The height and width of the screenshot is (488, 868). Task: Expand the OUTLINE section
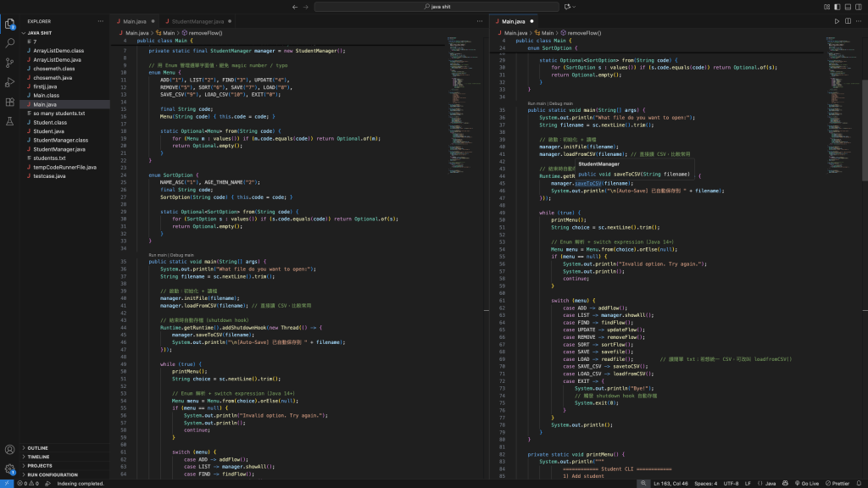click(x=64, y=448)
